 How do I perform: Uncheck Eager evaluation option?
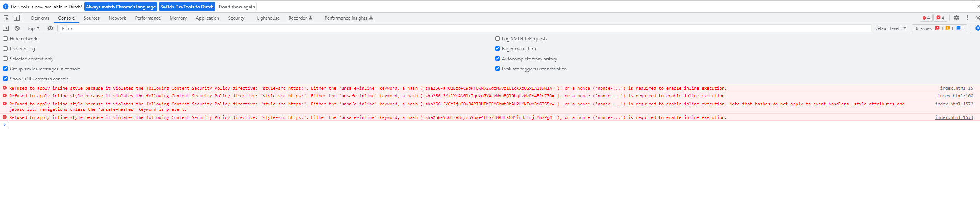[497, 49]
